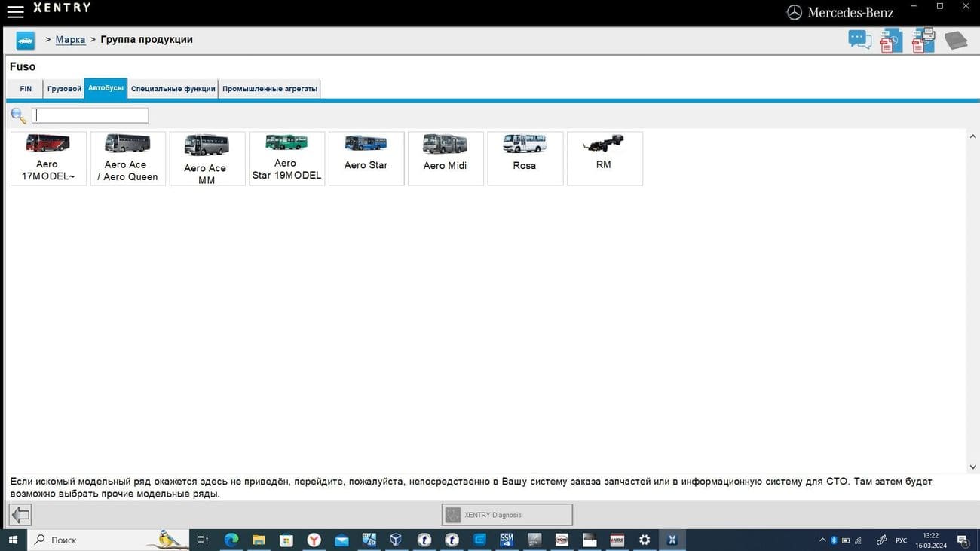Select the Автобусы tab

point(106,88)
